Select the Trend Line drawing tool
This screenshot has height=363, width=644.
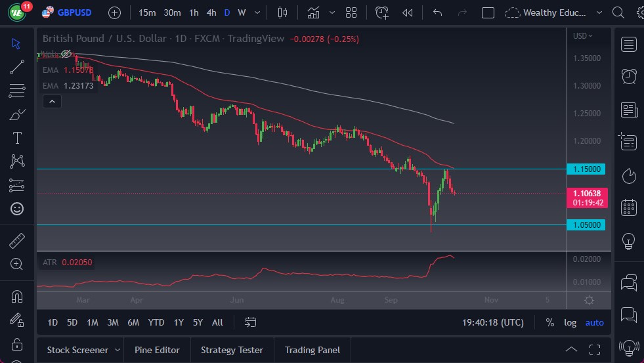click(x=17, y=66)
